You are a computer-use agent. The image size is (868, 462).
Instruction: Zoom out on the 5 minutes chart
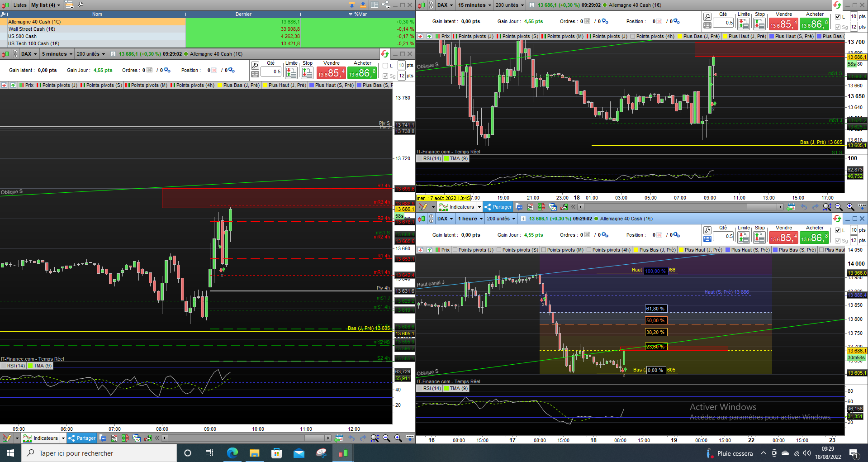386,438
